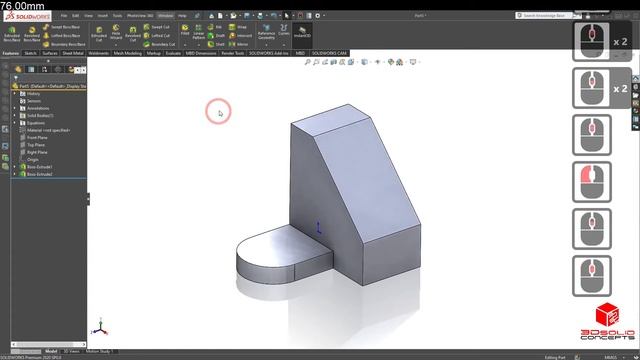The height and width of the screenshot is (360, 640).
Task: Expand the Boss-Extrude1 feature
Action: point(15,167)
